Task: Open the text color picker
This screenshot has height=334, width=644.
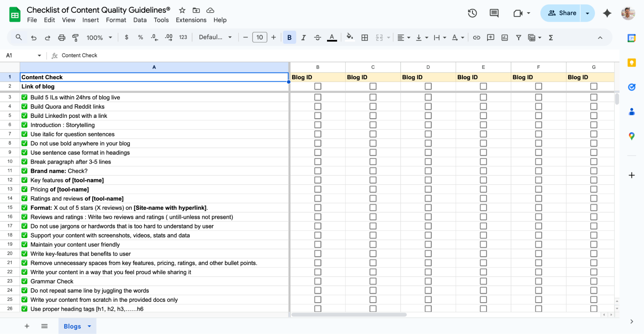Action: 332,38
